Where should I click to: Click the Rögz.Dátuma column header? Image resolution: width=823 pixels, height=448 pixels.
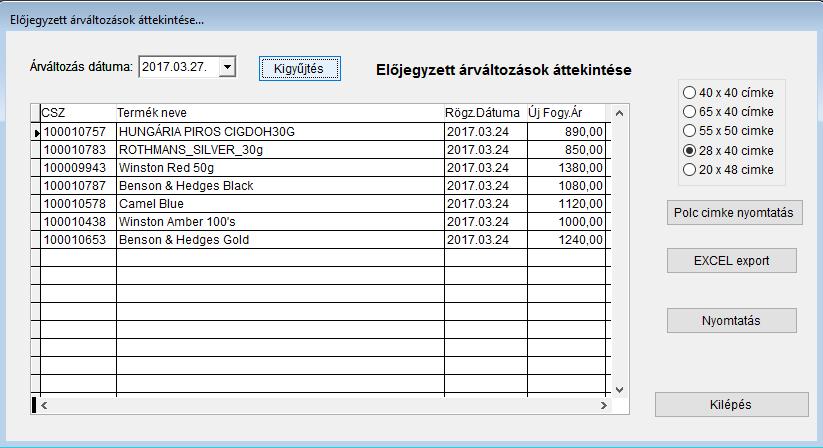pos(486,113)
